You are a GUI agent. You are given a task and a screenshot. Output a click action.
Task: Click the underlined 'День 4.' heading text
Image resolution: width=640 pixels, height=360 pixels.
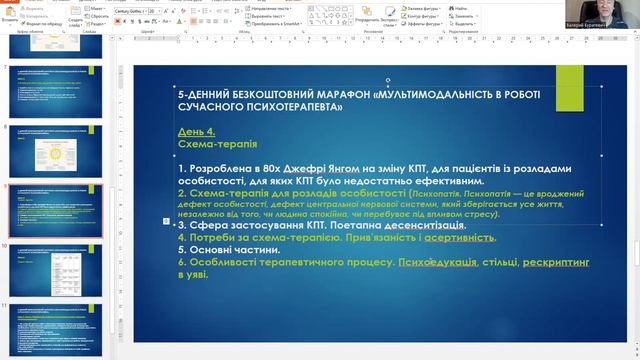coord(196,131)
